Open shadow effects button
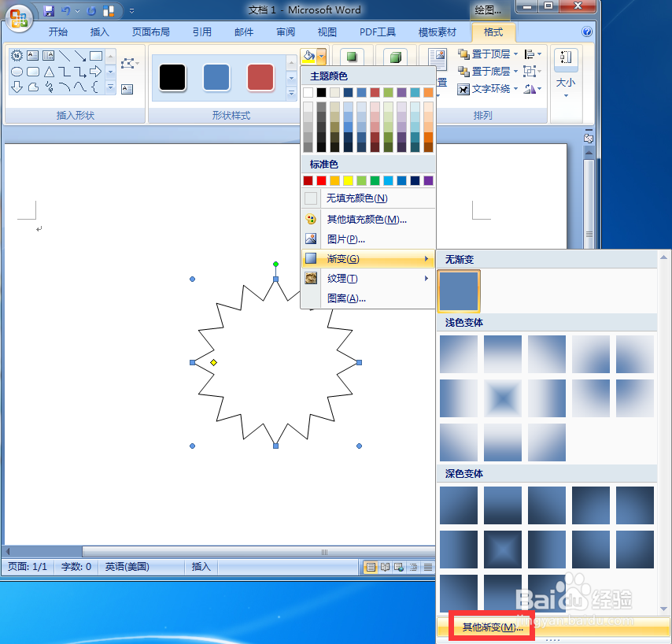672x644 pixels. coord(352,57)
